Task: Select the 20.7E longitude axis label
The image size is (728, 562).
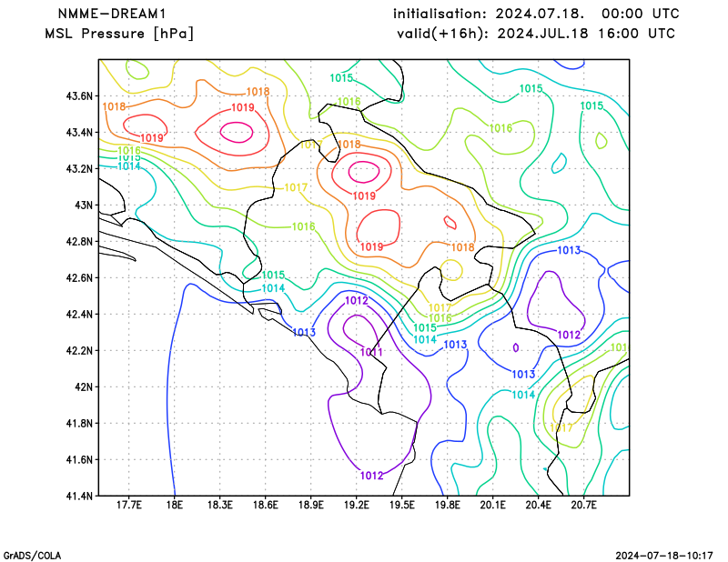Action: pyautogui.click(x=584, y=505)
